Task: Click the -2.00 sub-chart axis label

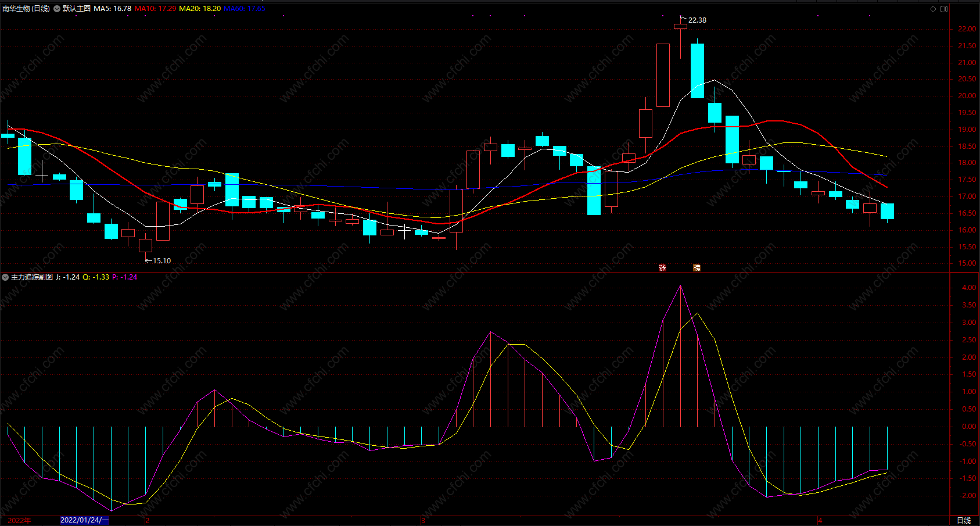Action: (x=968, y=496)
